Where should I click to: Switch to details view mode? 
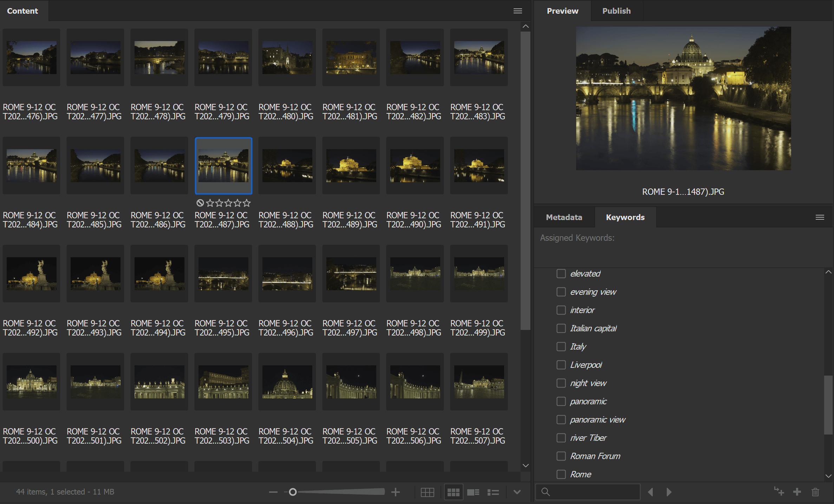(x=473, y=492)
